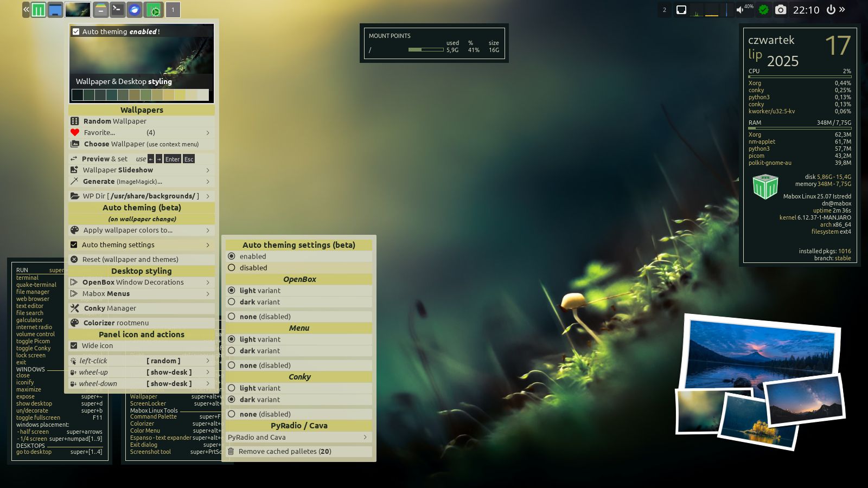Open the file manager panel icon
The width and height of the screenshot is (868, 488).
click(x=101, y=10)
